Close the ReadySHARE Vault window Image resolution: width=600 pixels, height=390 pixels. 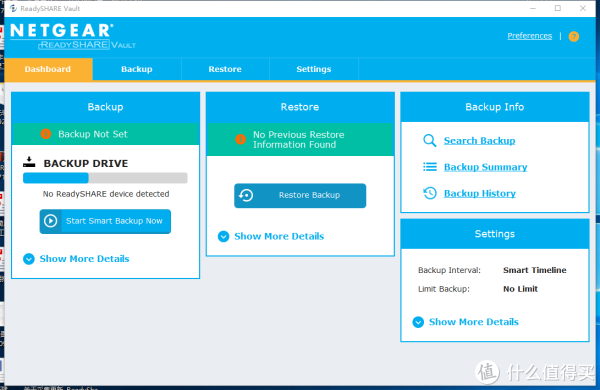583,8
